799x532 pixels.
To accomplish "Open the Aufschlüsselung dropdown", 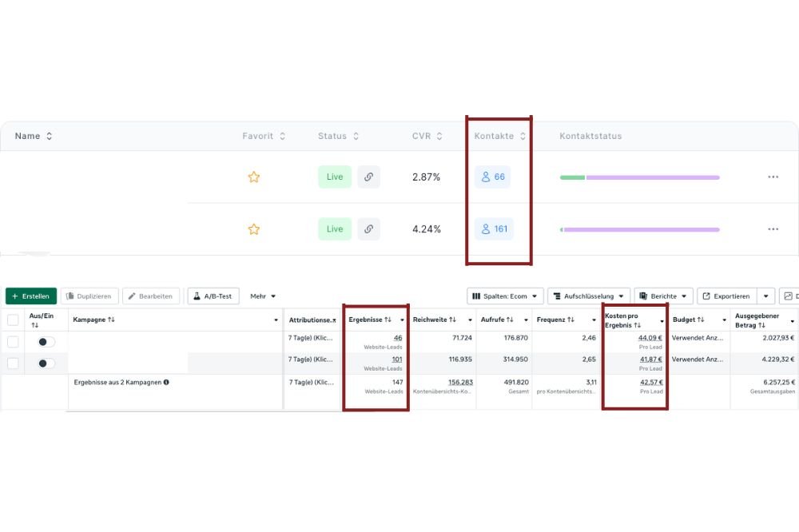I will click(588, 296).
